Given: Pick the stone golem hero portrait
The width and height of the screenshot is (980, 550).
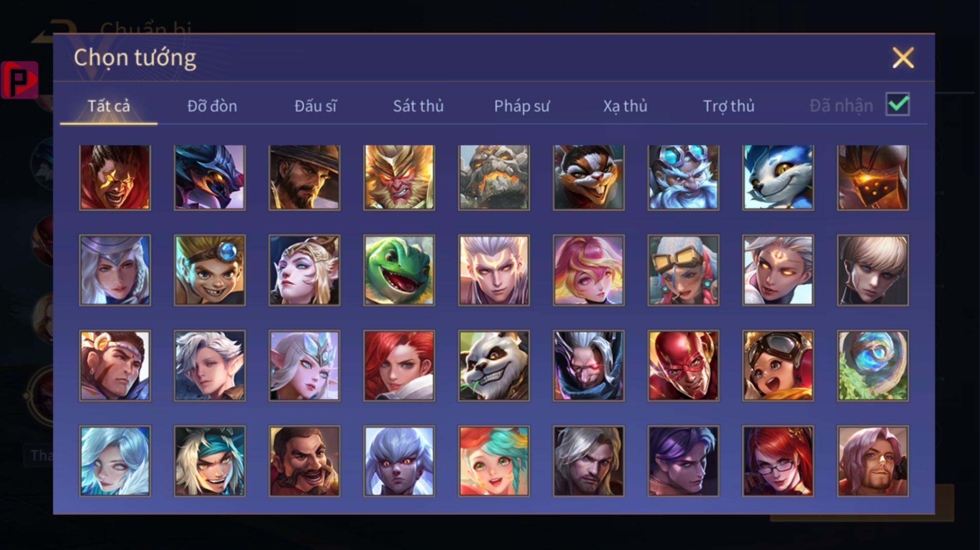Looking at the screenshot, I should [493, 177].
